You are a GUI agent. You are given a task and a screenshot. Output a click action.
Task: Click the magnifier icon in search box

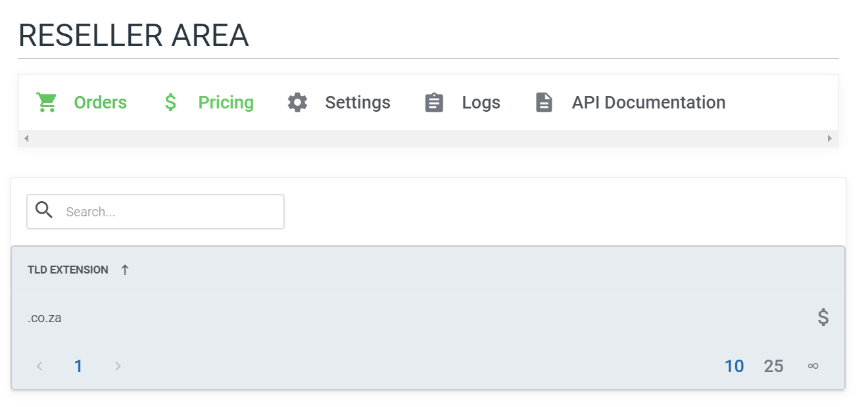click(44, 210)
